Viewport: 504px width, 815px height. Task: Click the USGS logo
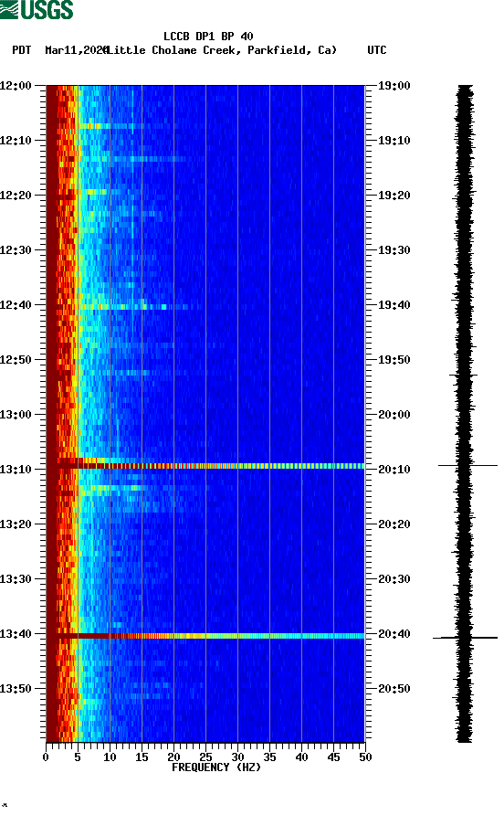(x=37, y=9)
